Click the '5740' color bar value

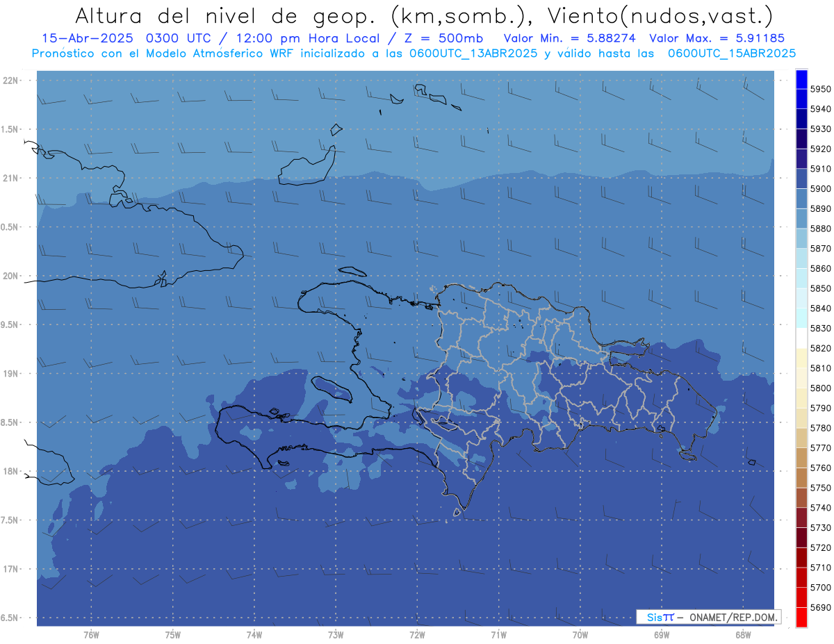tap(821, 508)
